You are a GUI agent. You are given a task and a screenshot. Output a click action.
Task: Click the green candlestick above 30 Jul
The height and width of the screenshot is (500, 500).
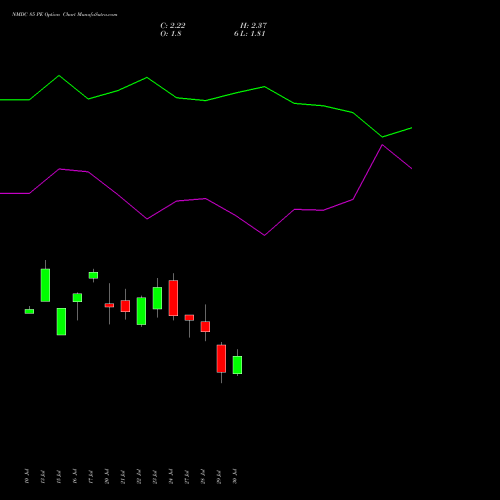(237, 365)
